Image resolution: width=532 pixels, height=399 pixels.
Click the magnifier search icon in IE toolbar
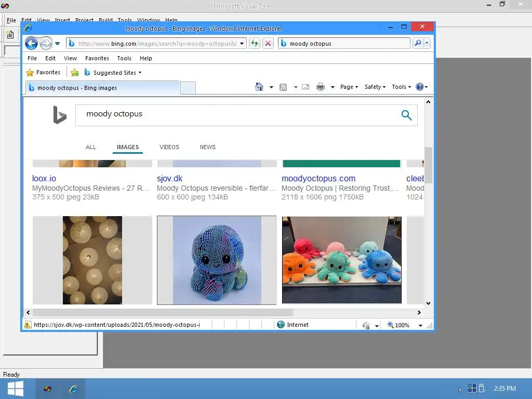(418, 43)
